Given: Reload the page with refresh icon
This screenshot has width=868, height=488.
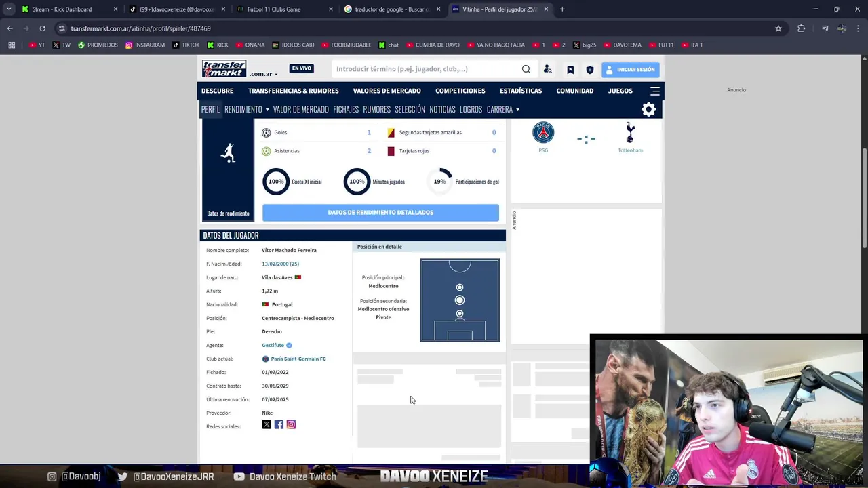Looking at the screenshot, I should (x=42, y=28).
